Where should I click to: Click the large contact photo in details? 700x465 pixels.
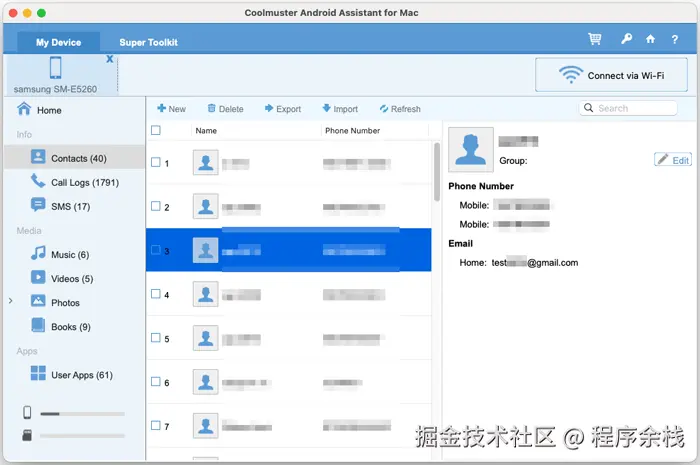coord(471,149)
